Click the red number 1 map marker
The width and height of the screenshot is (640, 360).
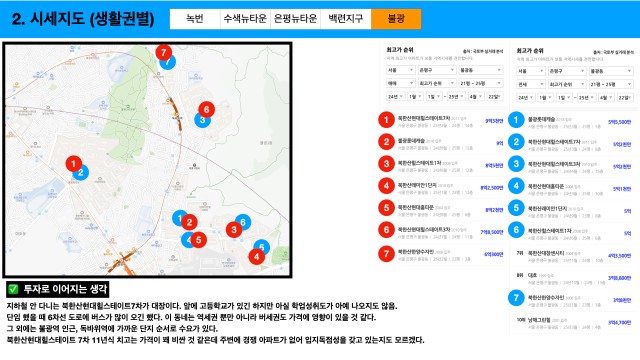click(73, 164)
